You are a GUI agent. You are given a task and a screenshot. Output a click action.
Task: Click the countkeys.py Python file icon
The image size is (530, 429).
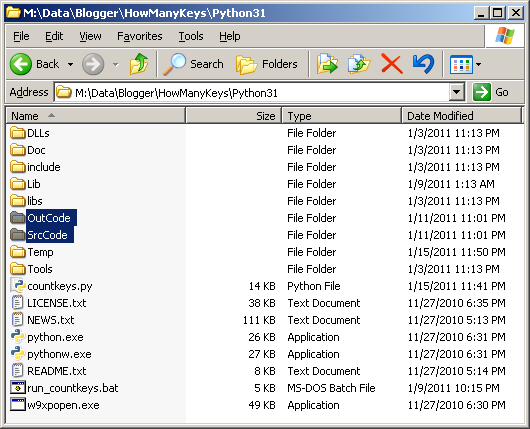(18, 286)
